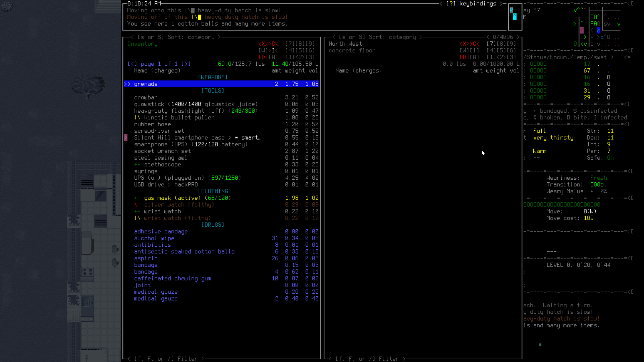Click the >C< container selector in left pane
Screen dimensions: 644x362
click(273, 44)
